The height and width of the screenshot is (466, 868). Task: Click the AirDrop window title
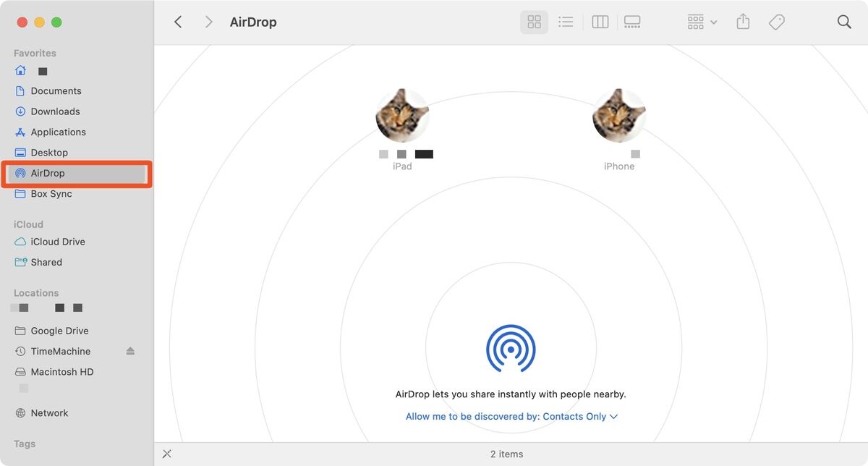(x=253, y=22)
